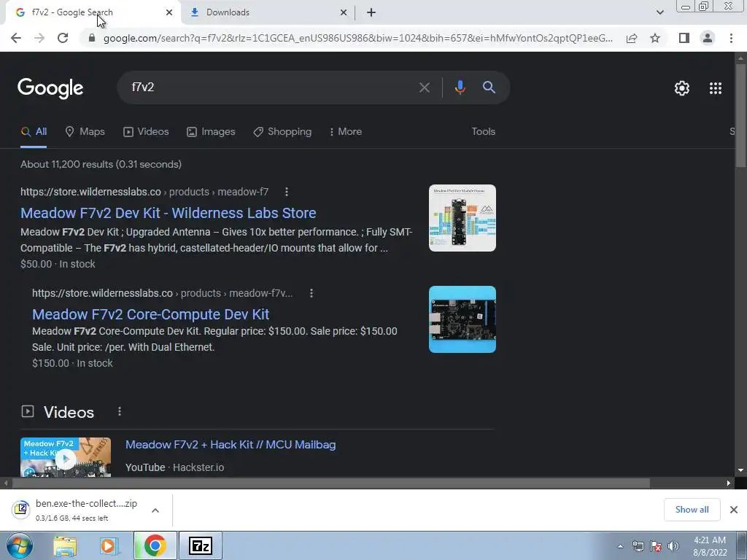Expand the More search categories
This screenshot has width=747, height=560.
point(345,131)
